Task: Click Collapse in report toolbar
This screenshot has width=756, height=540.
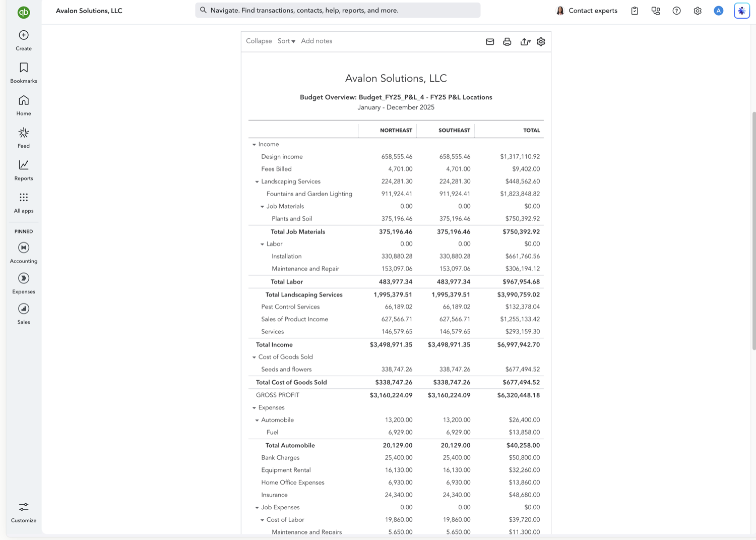Action: pos(259,41)
